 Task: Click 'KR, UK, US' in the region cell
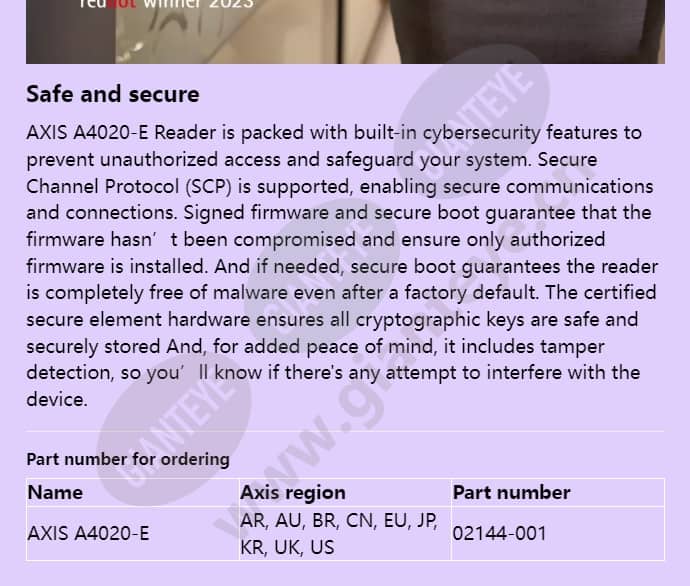pos(287,547)
